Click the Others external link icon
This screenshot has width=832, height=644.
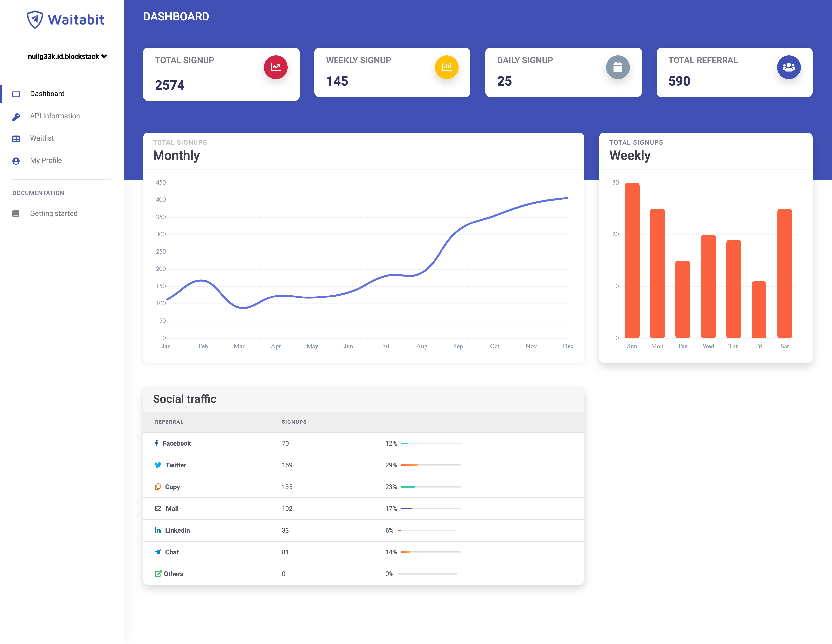coord(158,574)
